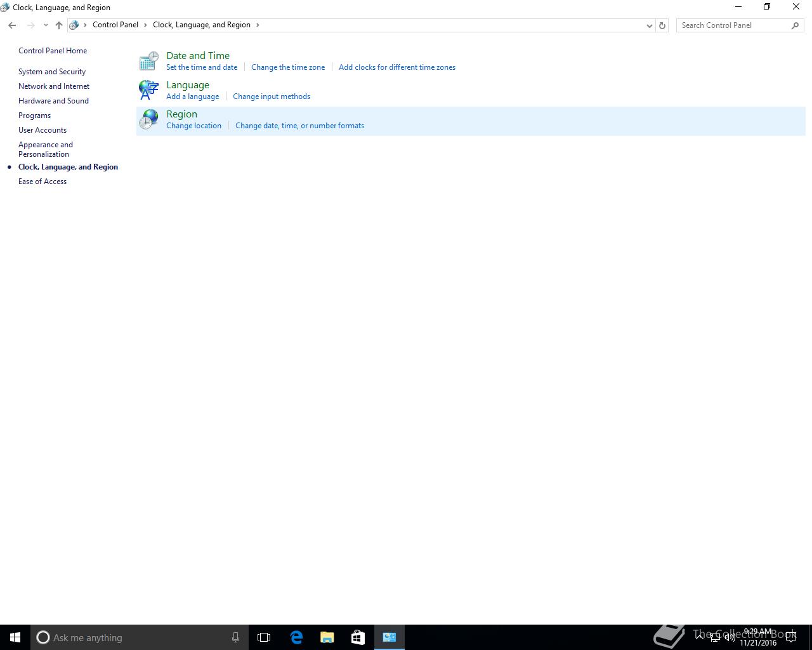812x650 pixels.
Task: Click the Cortana microphone icon
Action: [x=235, y=637]
